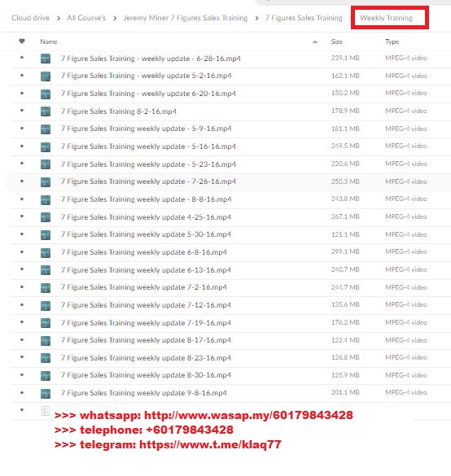The height and width of the screenshot is (476, 451).
Task: Click video icon for weekly update 9-8-16.mp4
Action: (46, 394)
